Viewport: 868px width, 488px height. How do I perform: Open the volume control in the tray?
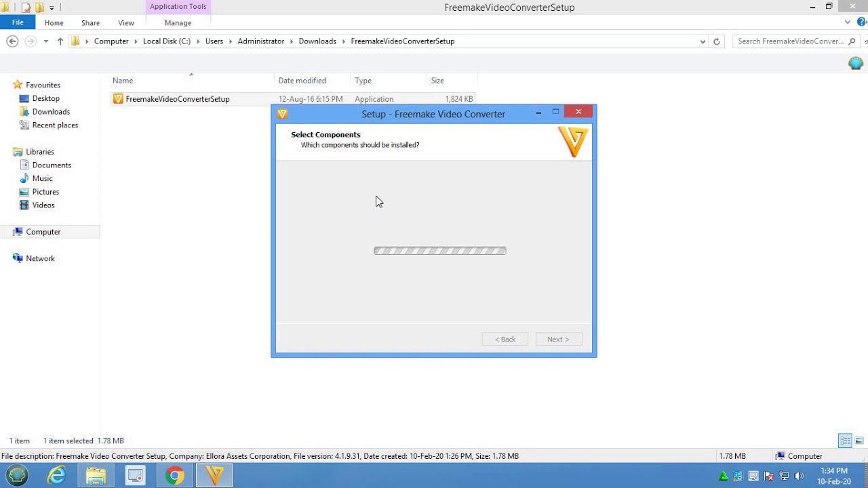(x=799, y=476)
